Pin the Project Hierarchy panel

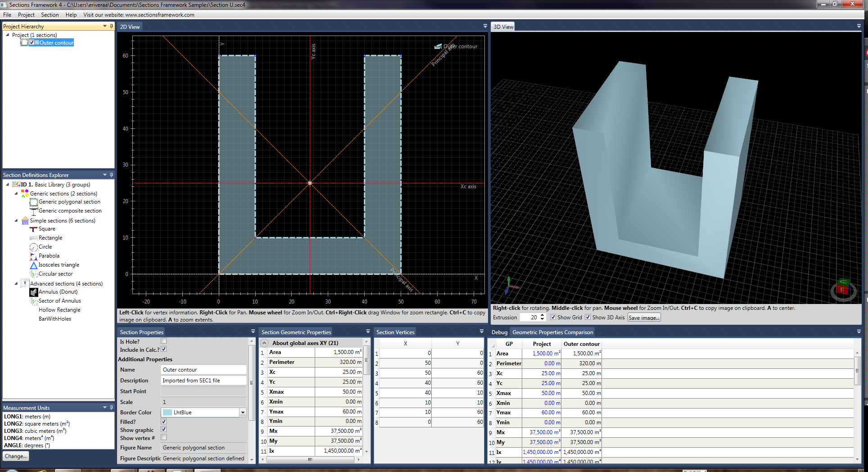click(111, 26)
